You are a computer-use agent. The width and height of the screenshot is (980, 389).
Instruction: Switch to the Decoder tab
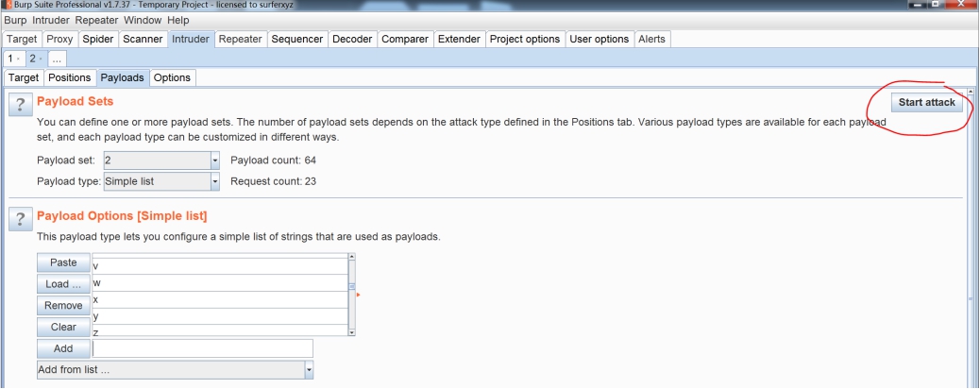point(352,39)
